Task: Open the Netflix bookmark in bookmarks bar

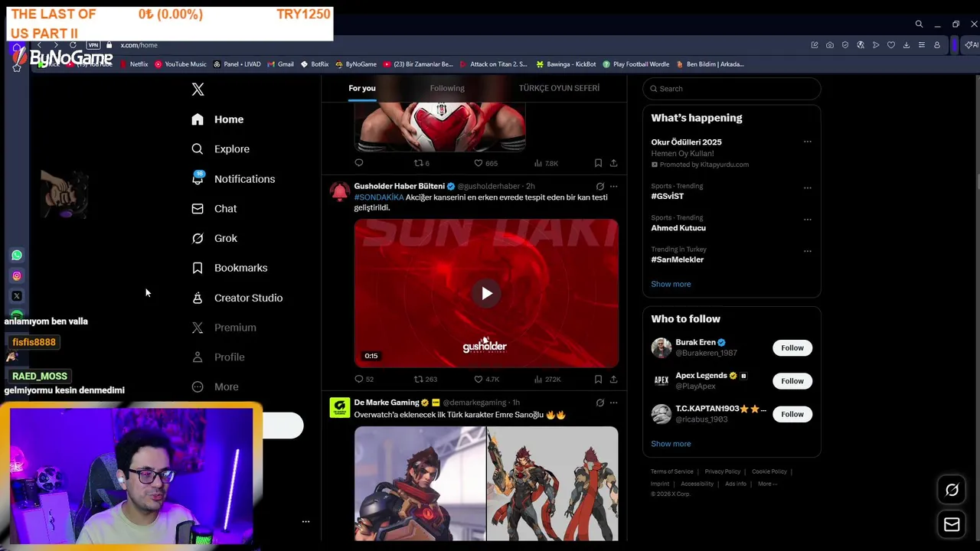Action: 134,64
